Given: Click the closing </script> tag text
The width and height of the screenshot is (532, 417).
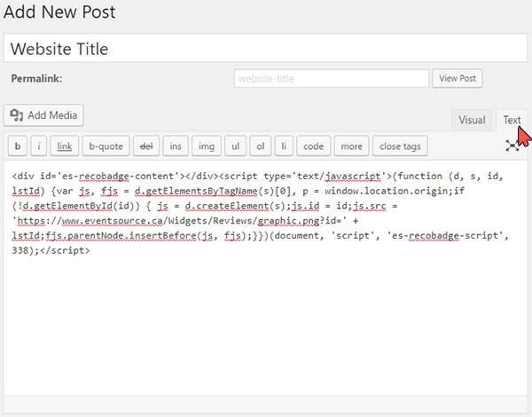Looking at the screenshot, I should point(65,250).
